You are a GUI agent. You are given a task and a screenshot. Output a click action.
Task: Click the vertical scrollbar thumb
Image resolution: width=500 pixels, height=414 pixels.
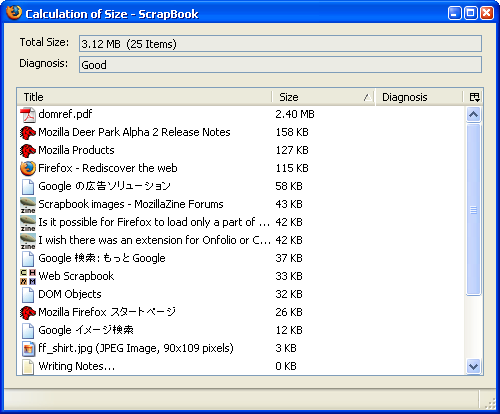pos(474,209)
